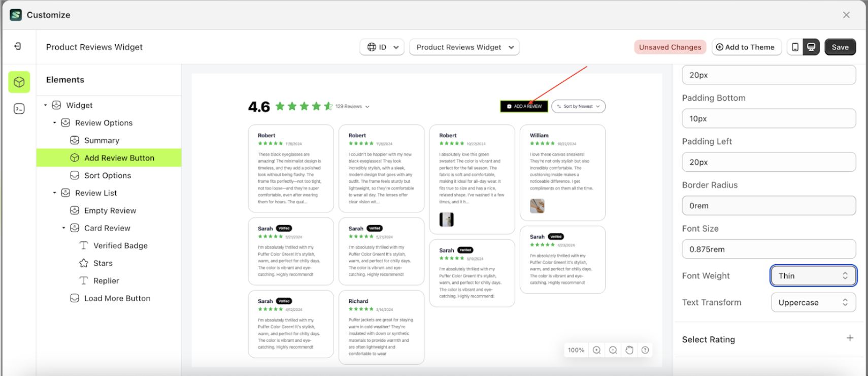Expand the 129 Reviews chevron in preview
Image resolution: width=868 pixels, height=376 pixels.
[367, 107]
